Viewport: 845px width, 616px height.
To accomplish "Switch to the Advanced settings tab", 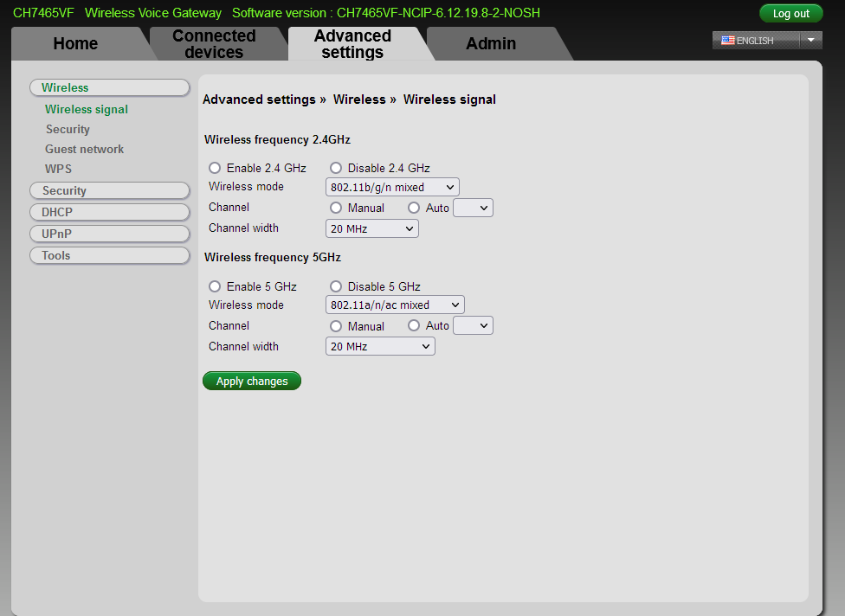I will click(x=352, y=43).
